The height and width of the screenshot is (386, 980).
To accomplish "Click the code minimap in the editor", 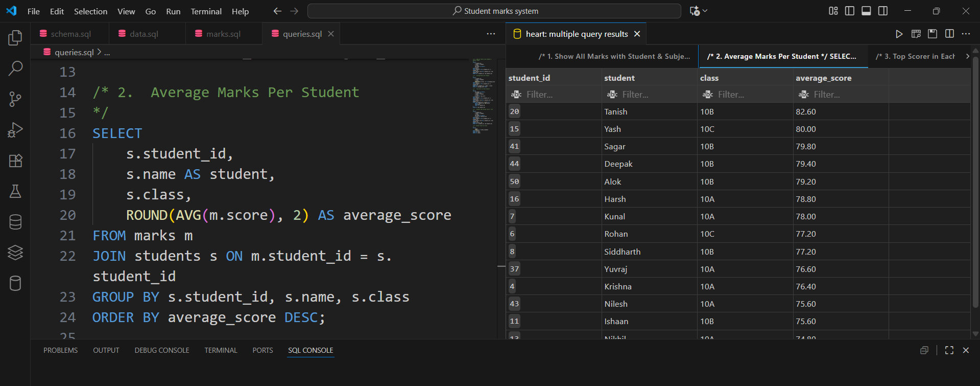I will [x=483, y=96].
